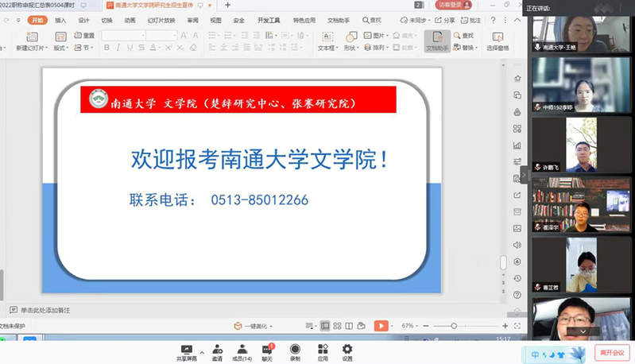
Task: Switch to Slide Sorter view icon
Action: (337, 326)
